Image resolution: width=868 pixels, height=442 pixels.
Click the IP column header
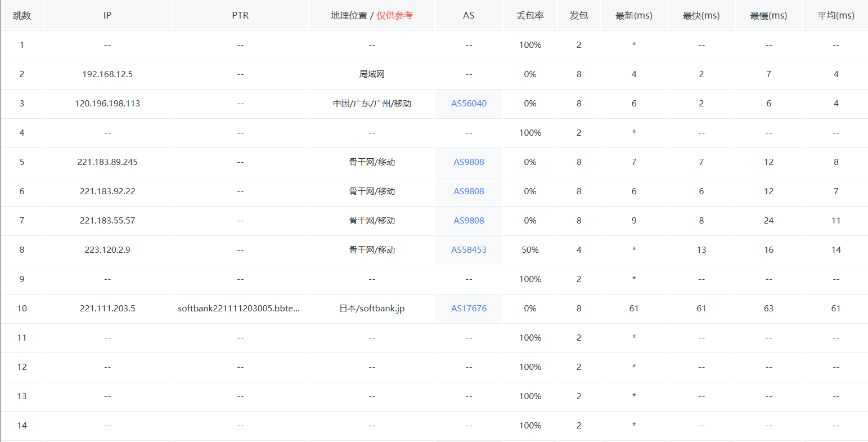[x=107, y=16]
